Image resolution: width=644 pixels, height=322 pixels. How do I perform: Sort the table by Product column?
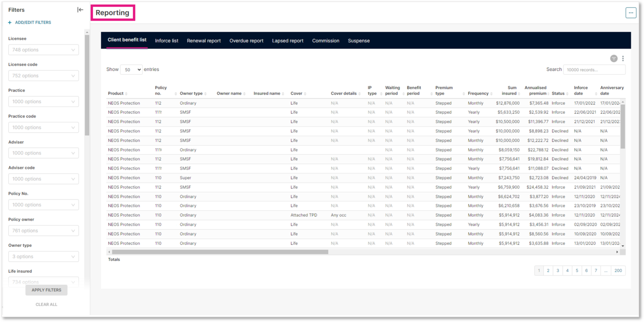point(127,93)
